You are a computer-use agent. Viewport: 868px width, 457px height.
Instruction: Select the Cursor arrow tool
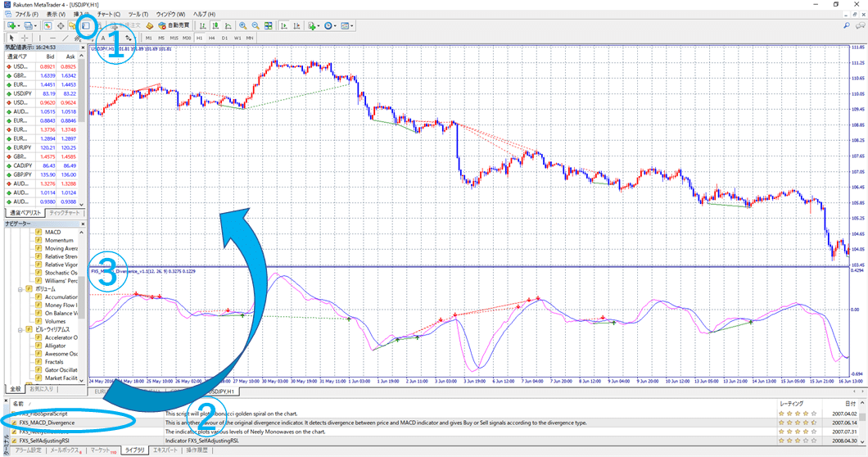coord(11,38)
